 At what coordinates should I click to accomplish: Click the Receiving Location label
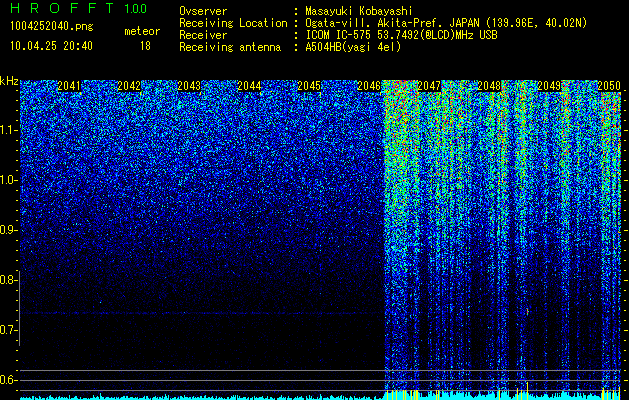(x=233, y=23)
